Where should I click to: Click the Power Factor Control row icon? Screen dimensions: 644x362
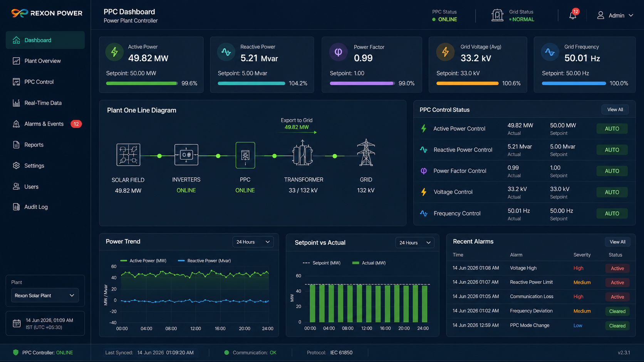click(424, 171)
